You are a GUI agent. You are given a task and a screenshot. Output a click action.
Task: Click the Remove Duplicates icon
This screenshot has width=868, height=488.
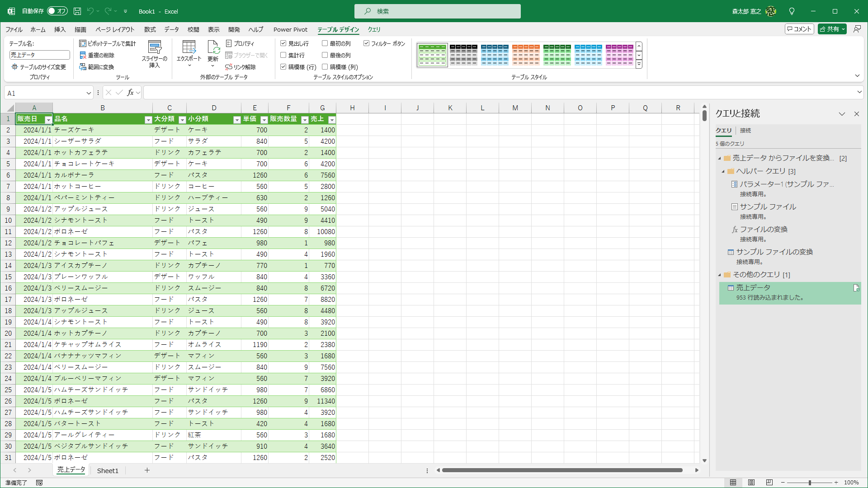83,55
